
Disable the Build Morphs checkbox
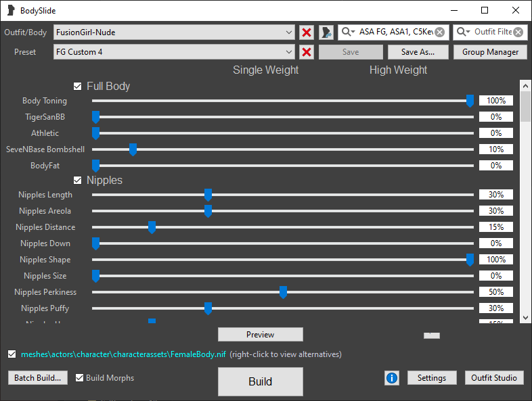tap(79, 378)
